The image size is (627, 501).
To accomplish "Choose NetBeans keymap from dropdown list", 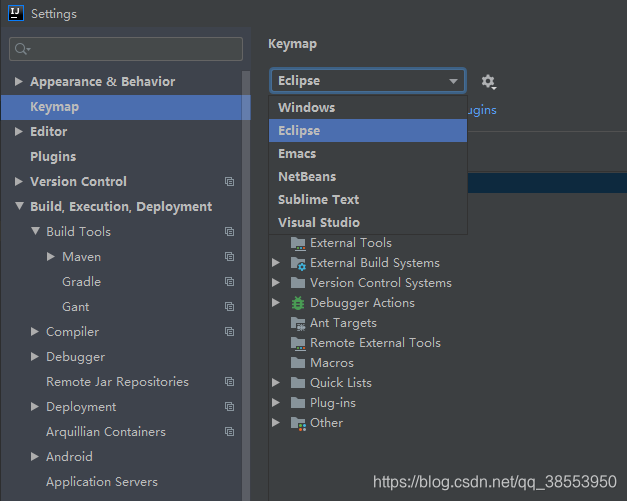I will coord(367,176).
